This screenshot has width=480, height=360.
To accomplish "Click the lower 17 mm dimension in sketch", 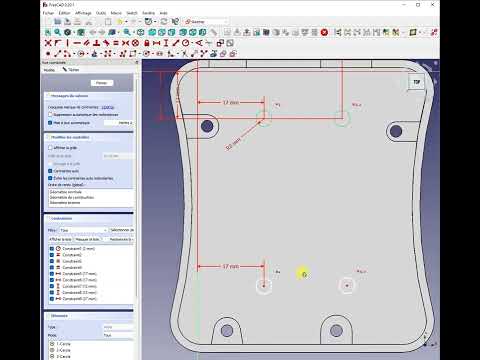I will tap(231, 266).
